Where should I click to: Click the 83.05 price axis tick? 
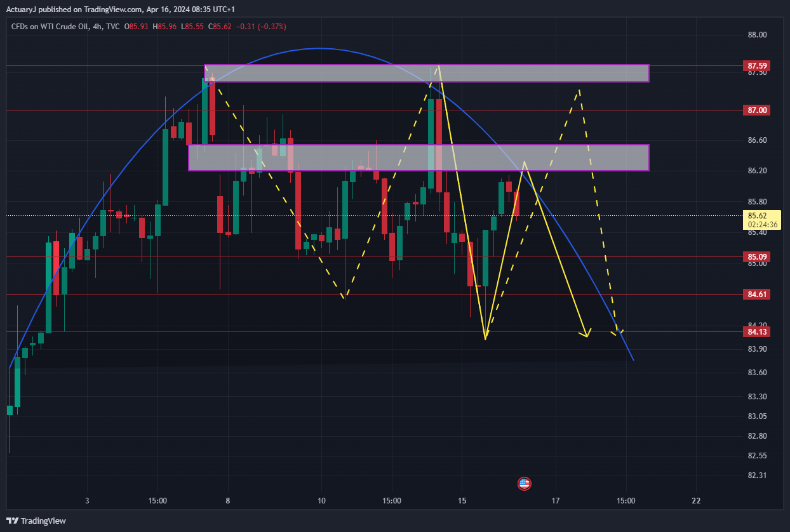click(x=758, y=416)
